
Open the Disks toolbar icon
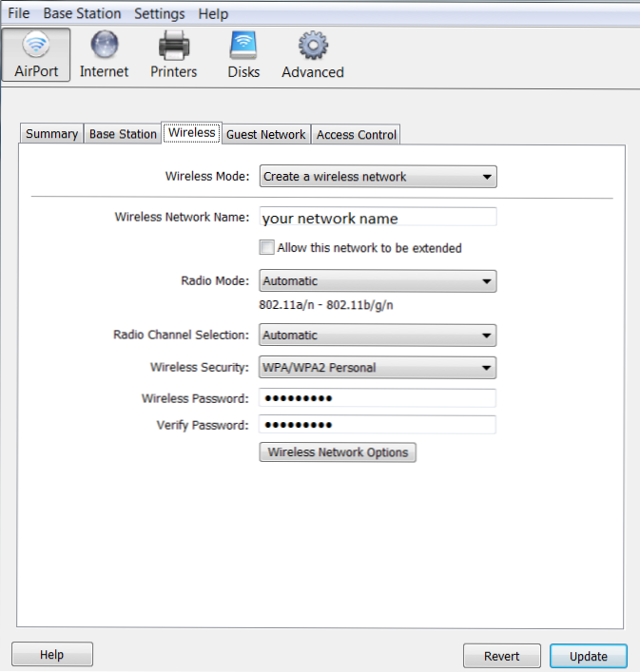click(x=243, y=55)
